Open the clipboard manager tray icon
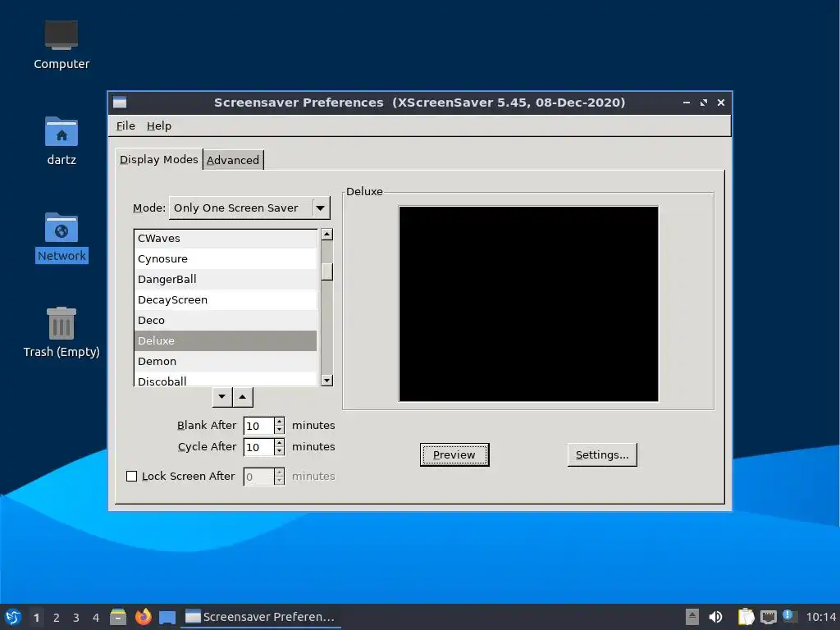Image resolution: width=840 pixels, height=630 pixels. (x=746, y=617)
